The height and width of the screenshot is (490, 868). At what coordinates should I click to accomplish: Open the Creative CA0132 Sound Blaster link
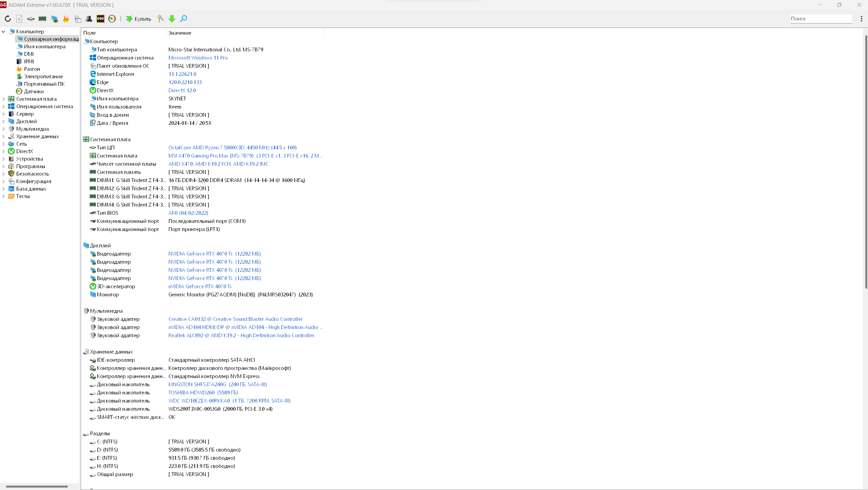click(x=236, y=319)
